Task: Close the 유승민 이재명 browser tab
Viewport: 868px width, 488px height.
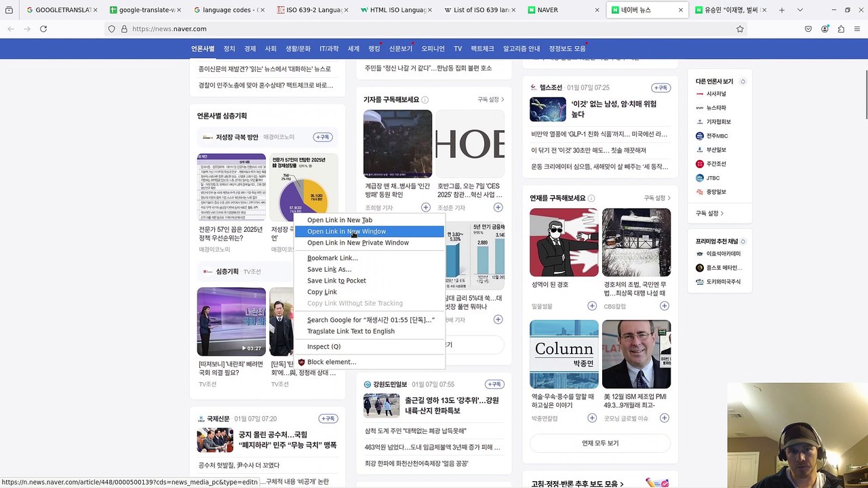Action: point(764,10)
